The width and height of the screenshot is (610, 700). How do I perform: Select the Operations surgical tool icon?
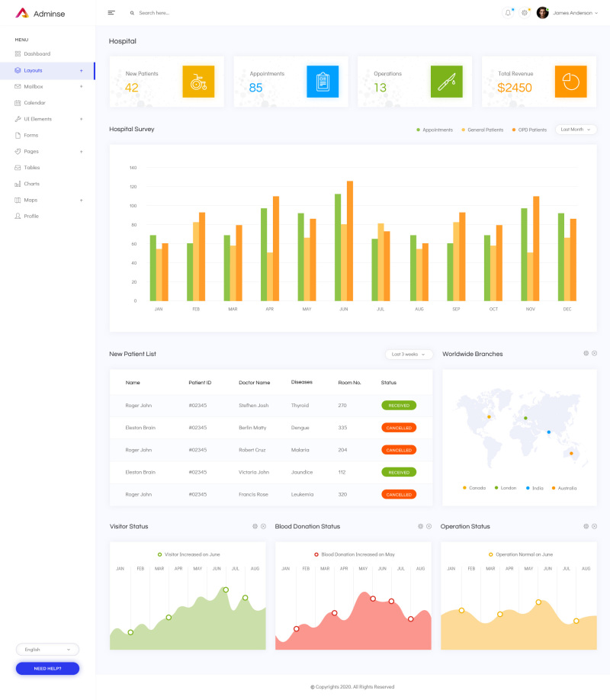(x=446, y=82)
